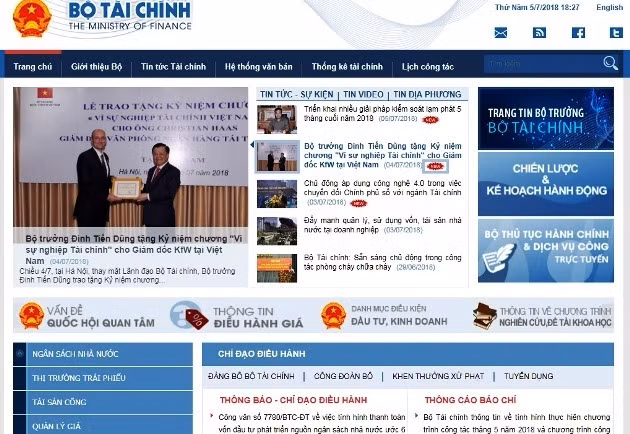The height and width of the screenshot is (434, 630).
Task: Click the books icon for nghiên cứu khoa học
Action: [x=485, y=316]
